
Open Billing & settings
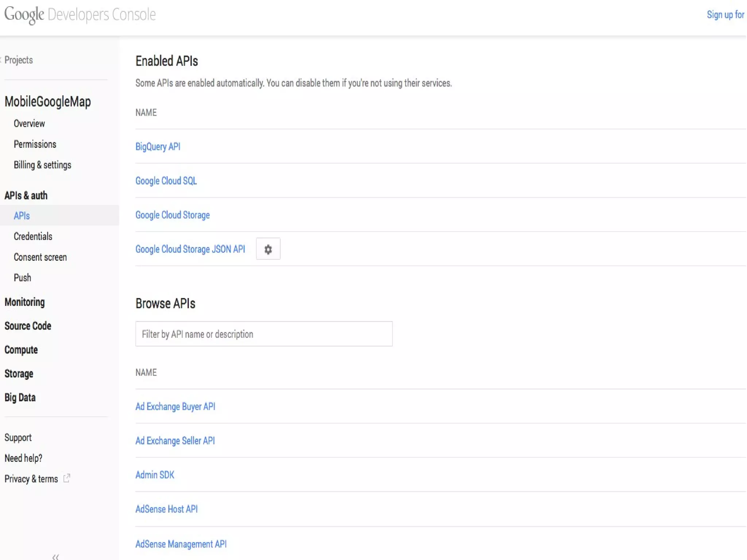42,165
